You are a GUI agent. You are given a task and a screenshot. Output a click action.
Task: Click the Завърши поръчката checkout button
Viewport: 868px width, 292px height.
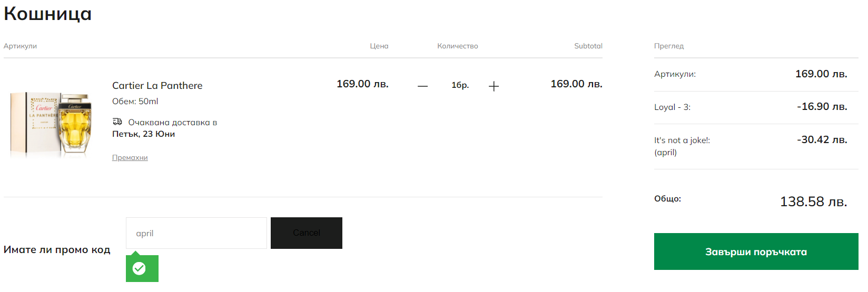tap(755, 251)
